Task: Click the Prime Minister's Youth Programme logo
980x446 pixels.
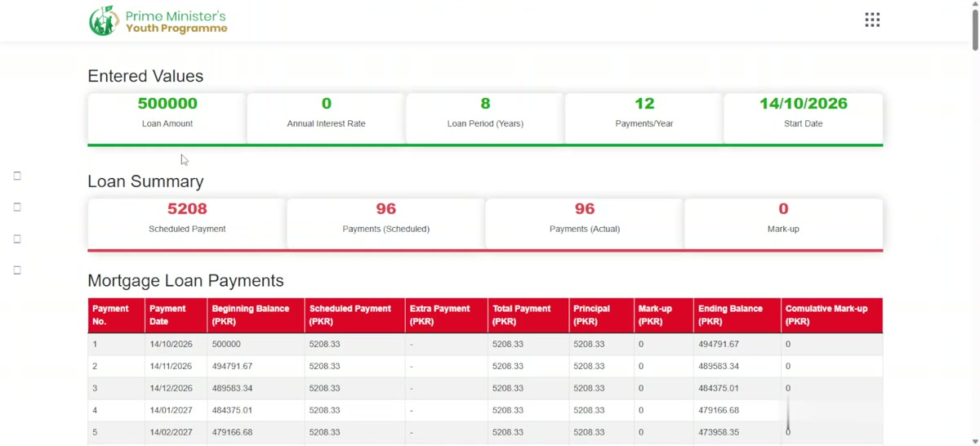Action: [158, 21]
